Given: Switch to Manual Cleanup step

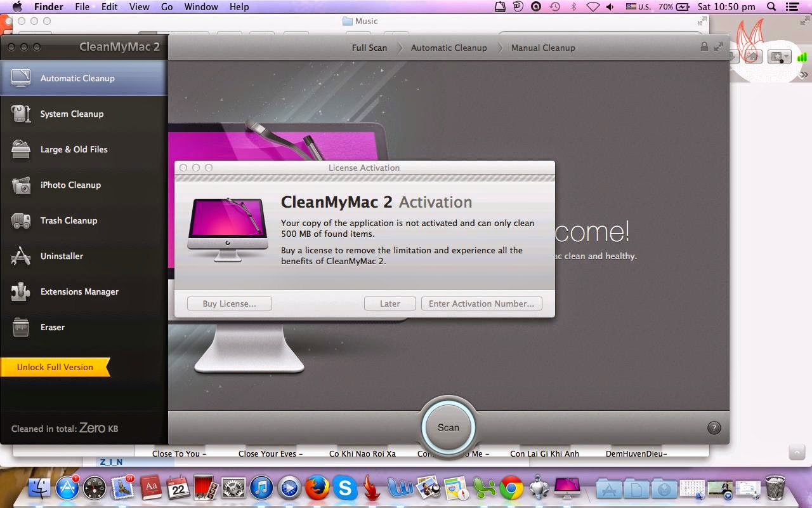Looking at the screenshot, I should click(543, 48).
